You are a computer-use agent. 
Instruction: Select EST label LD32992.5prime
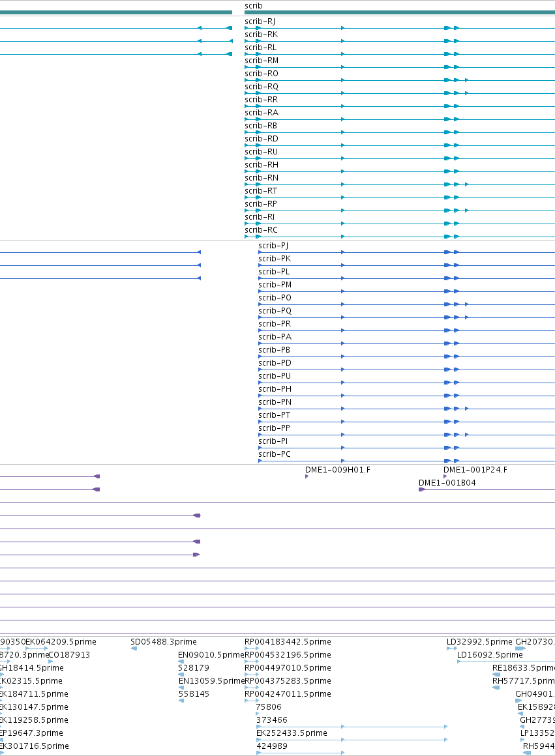point(480,642)
